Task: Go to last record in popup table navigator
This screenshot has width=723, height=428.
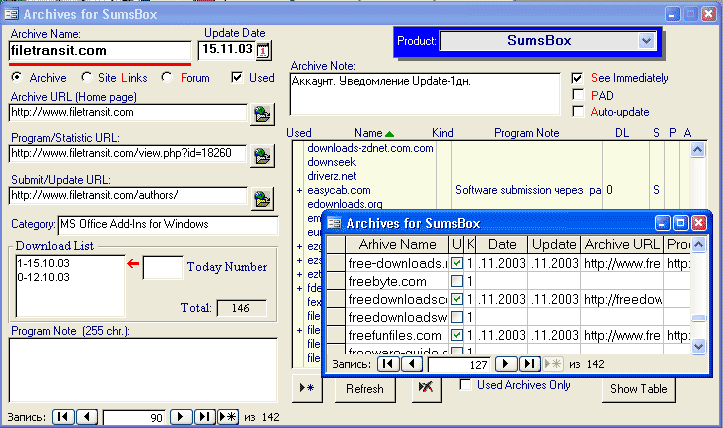Action: (530, 365)
